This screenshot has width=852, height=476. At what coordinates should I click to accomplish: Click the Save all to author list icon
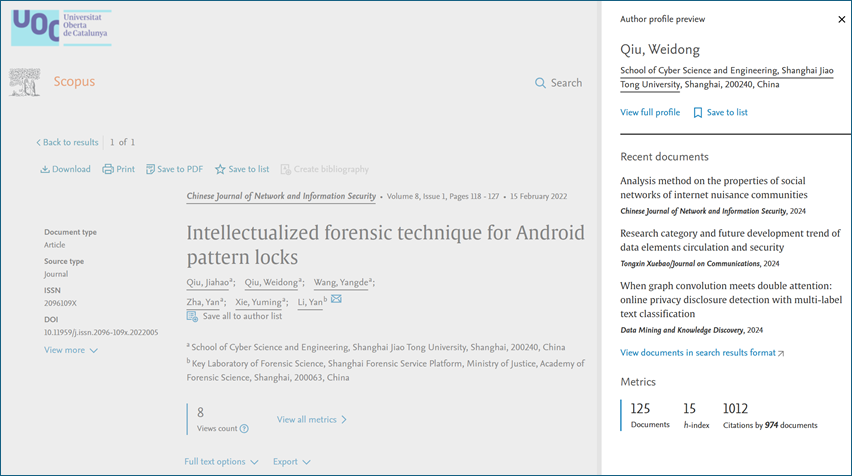pos(193,316)
